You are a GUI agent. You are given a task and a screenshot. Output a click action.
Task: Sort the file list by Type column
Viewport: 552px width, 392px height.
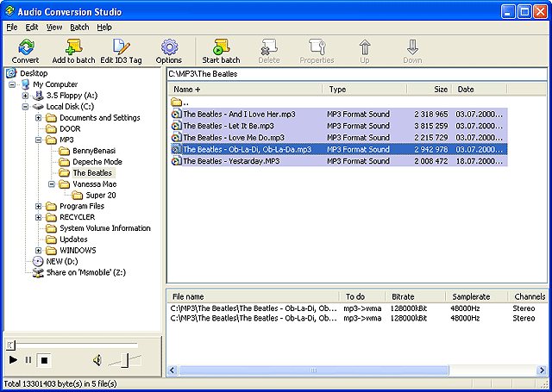coord(362,90)
